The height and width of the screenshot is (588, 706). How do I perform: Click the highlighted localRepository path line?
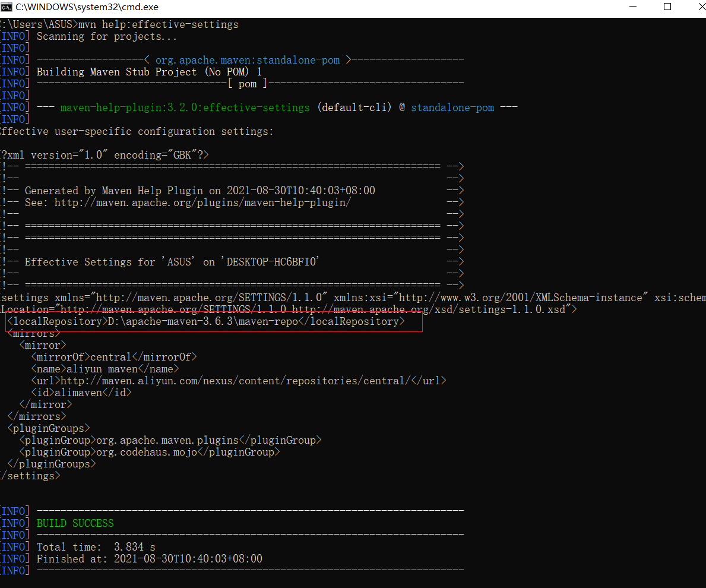206,321
